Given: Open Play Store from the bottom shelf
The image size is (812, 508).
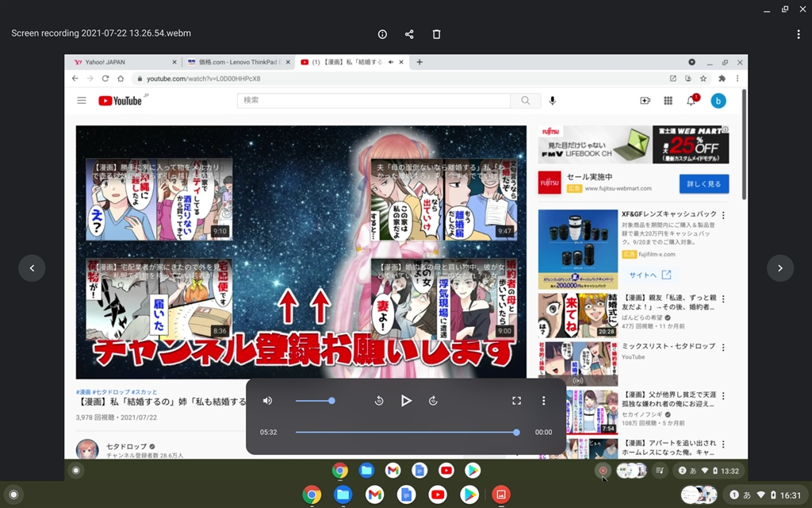Looking at the screenshot, I should 469,495.
